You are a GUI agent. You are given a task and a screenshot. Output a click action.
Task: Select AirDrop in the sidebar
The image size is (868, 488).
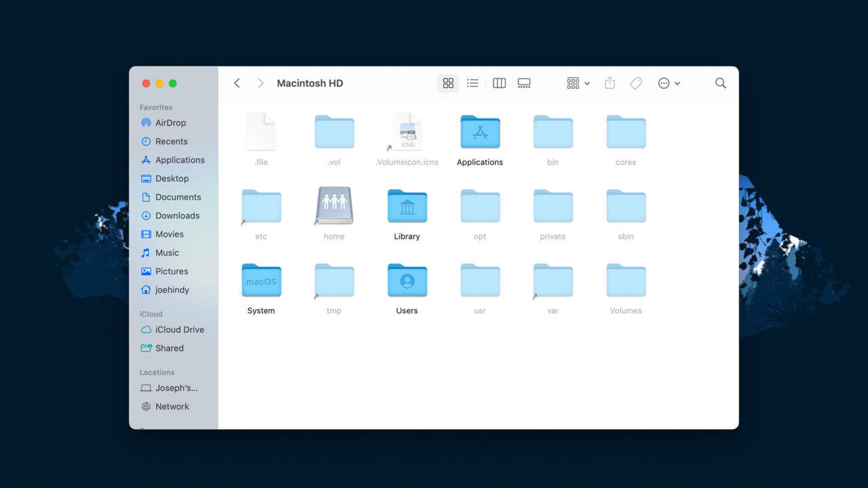pyautogui.click(x=170, y=123)
